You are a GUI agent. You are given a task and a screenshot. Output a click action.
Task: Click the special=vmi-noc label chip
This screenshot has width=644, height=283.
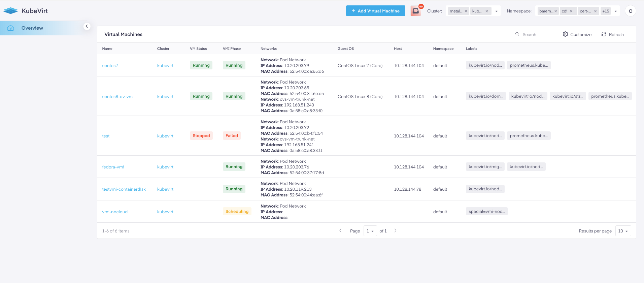[487, 211]
